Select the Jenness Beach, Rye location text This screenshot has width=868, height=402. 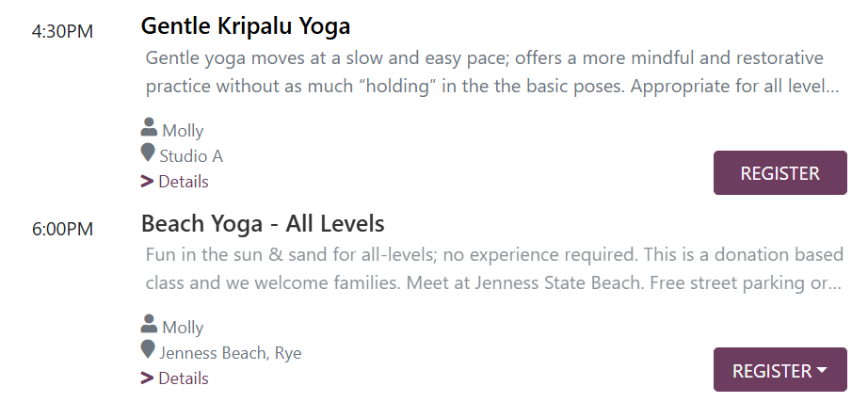(x=231, y=353)
